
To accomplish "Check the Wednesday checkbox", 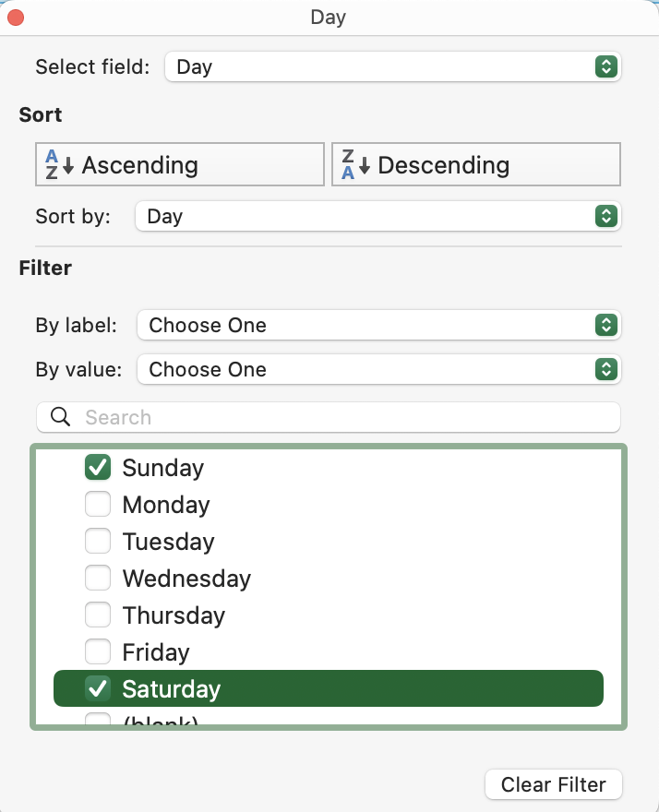I will click(97, 578).
